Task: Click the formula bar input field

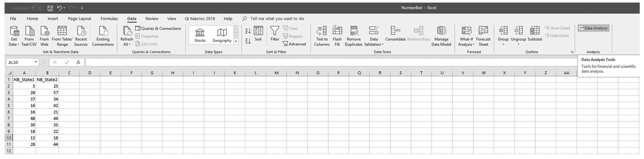Action: click(330, 62)
